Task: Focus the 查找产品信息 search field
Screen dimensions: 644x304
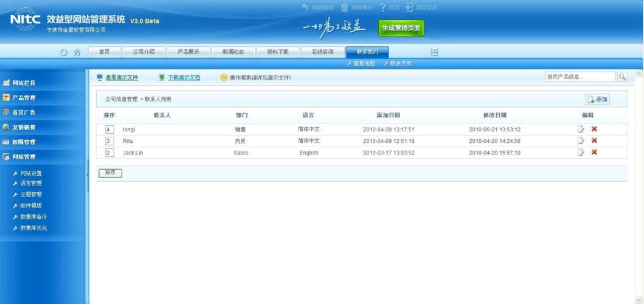Action: pyautogui.click(x=581, y=77)
